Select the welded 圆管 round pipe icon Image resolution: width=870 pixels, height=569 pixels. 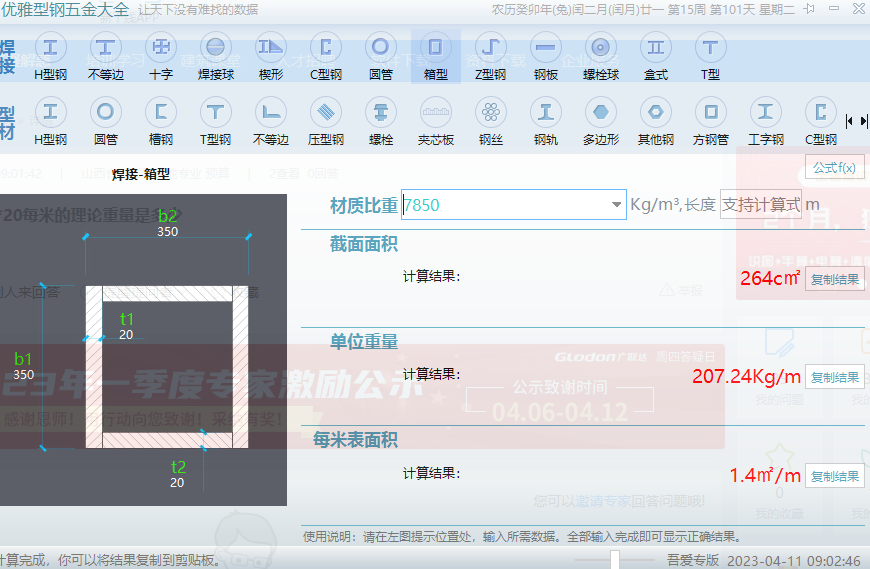click(381, 57)
